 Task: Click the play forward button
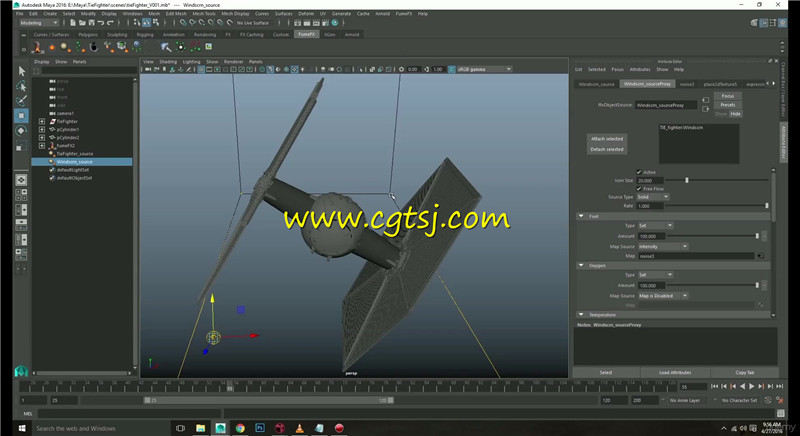(752, 387)
